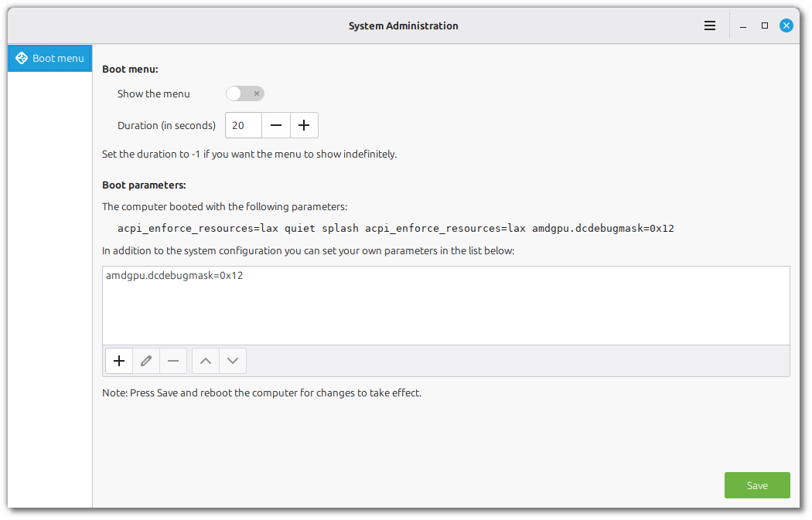The width and height of the screenshot is (812, 520).
Task: Move the boot parameter up in the list
Action: 205,360
